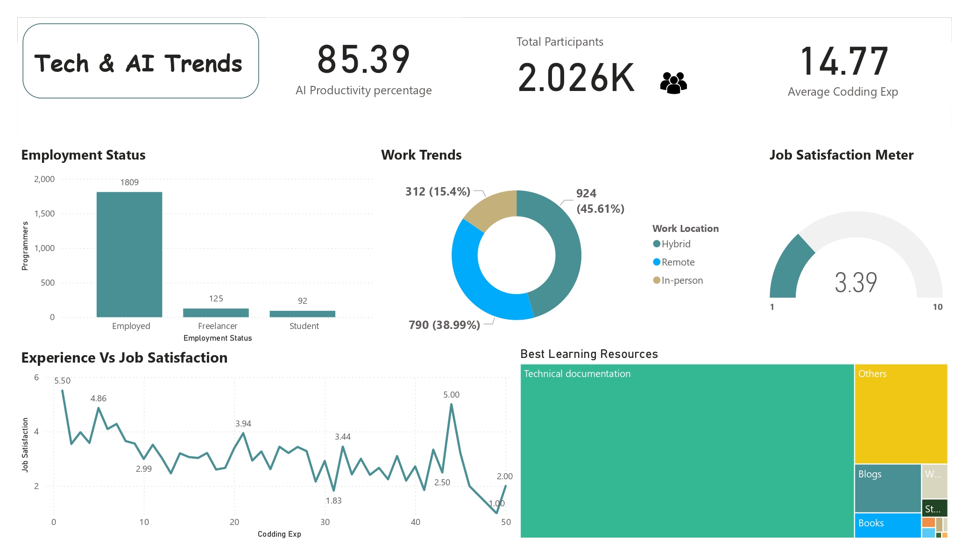Click the Job Satisfaction Meter title

click(842, 155)
